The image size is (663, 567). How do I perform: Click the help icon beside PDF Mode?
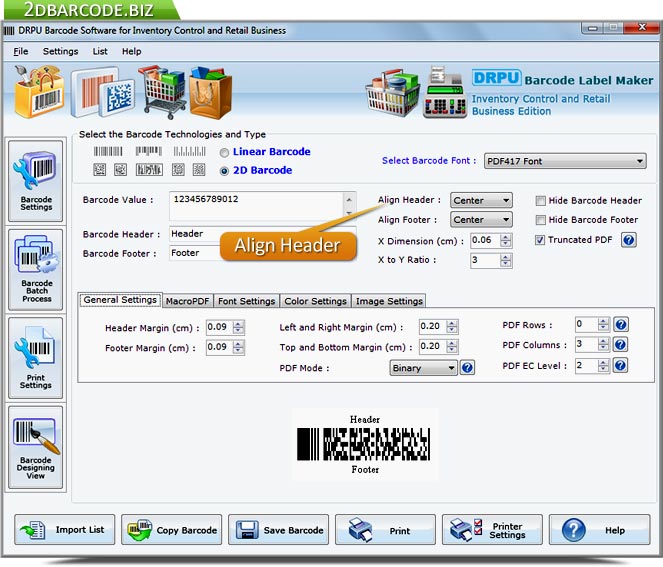coord(467,368)
